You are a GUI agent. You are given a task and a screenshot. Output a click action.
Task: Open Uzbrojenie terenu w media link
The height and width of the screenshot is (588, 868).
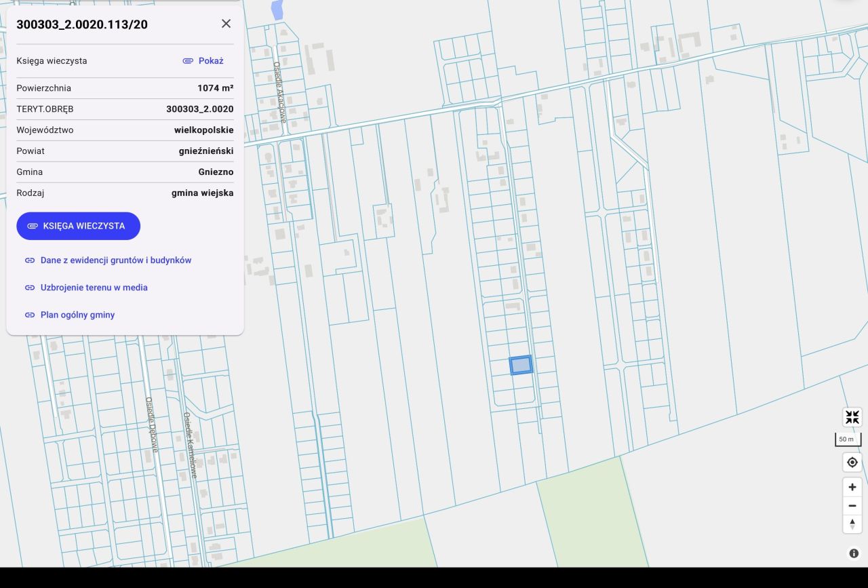click(x=86, y=288)
